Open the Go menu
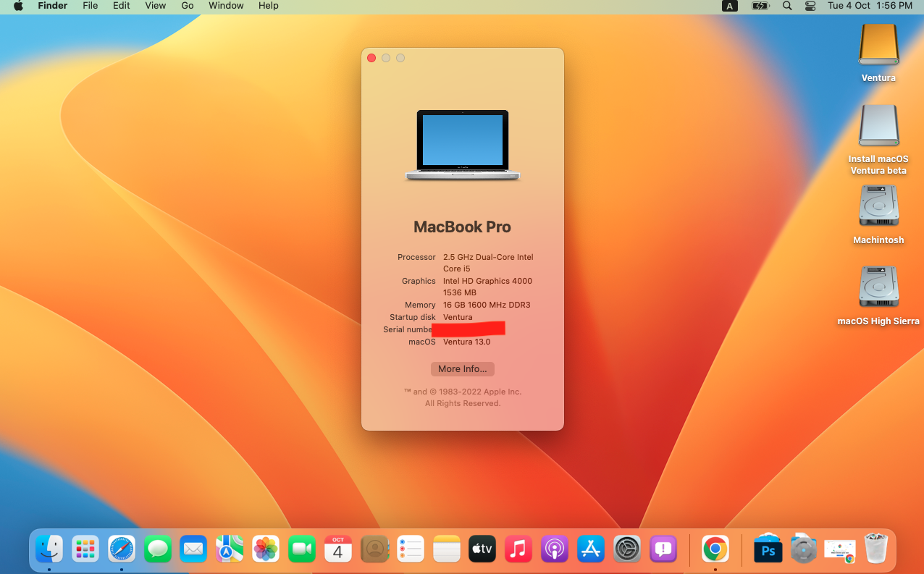Screen dimensions: 924x574 pyautogui.click(x=188, y=6)
